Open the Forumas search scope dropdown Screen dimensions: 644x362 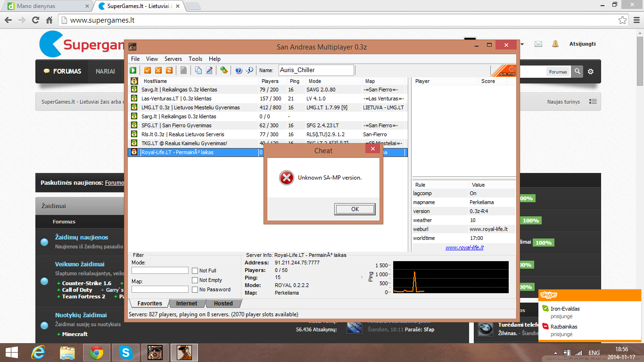click(x=558, y=72)
